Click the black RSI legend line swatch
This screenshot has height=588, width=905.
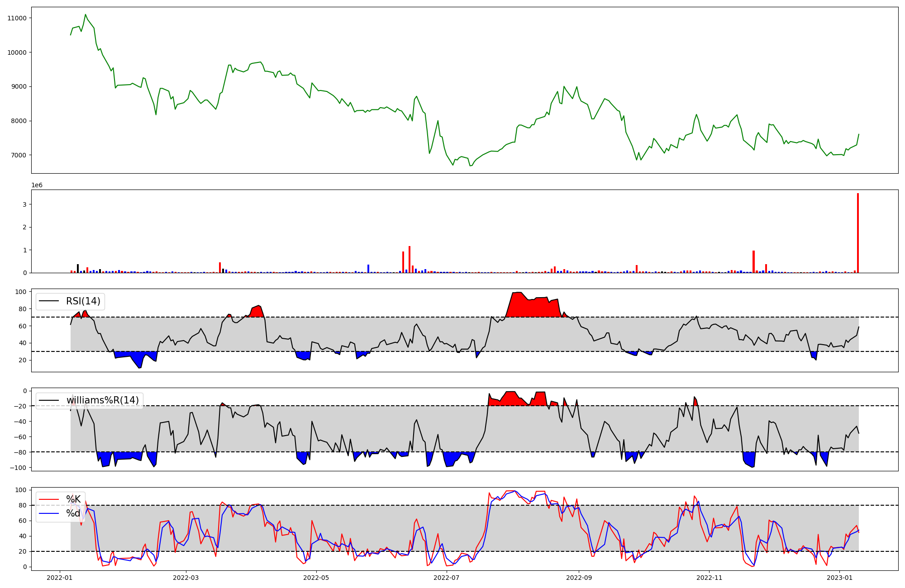(49, 301)
